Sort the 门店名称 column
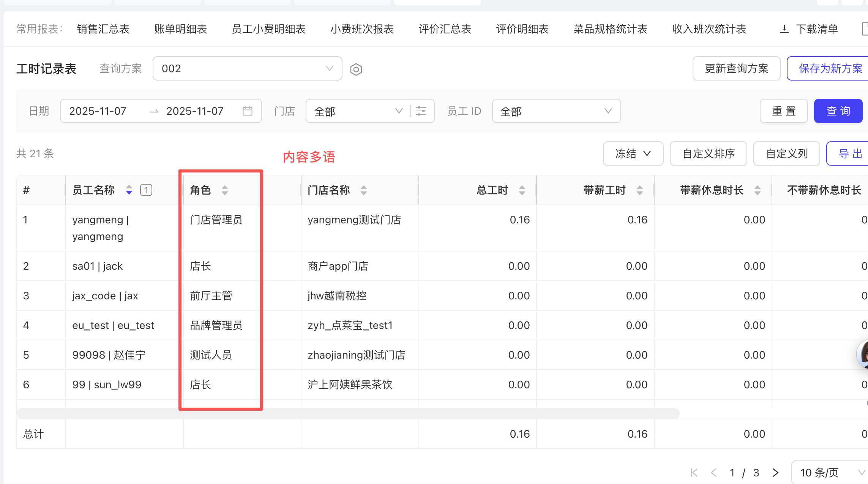Screen dimensions: 868x484 (x=364, y=190)
